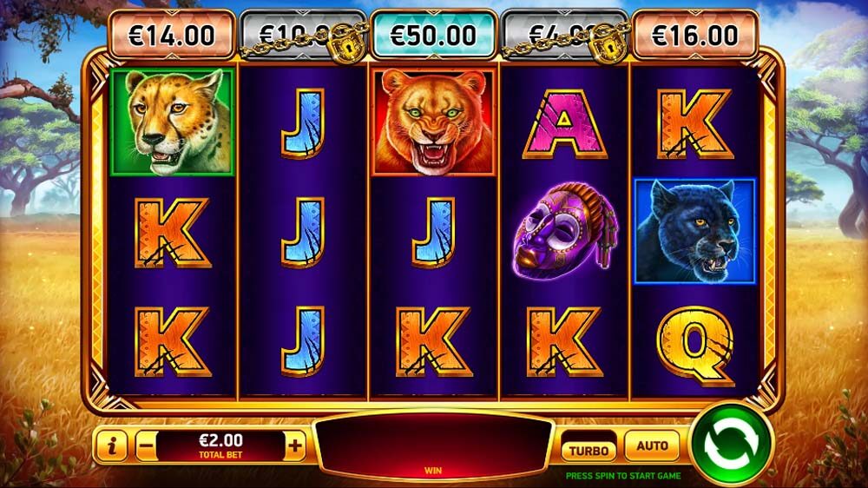Select the black panther symbol

coord(694,231)
